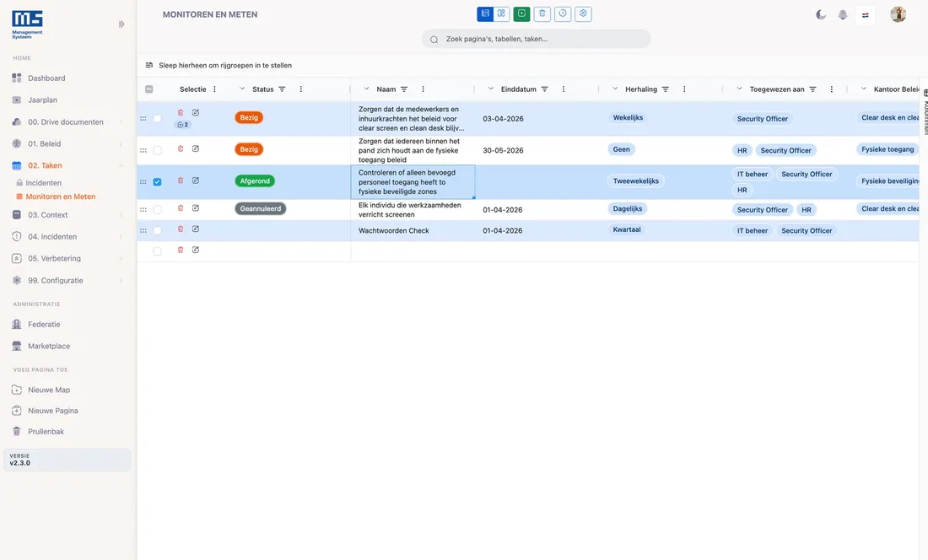Click the comments badge showing 2
This screenshot has height=560, width=928.
(182, 125)
